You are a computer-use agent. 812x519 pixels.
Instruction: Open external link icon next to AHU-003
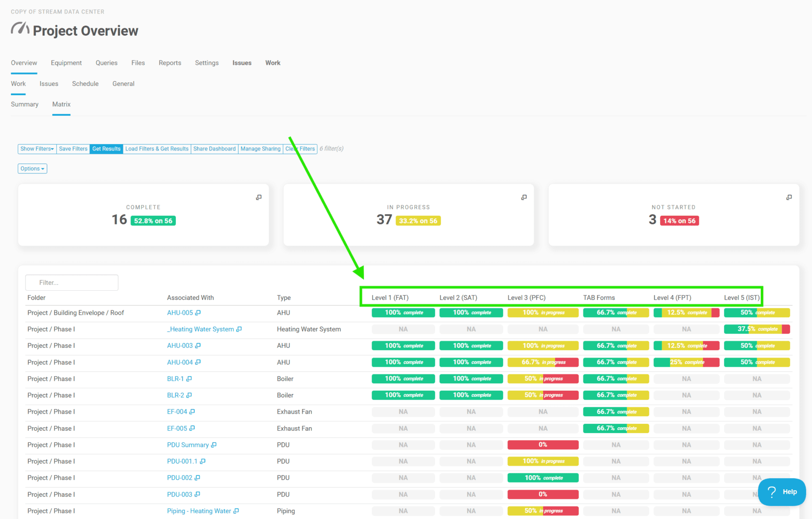click(x=198, y=346)
